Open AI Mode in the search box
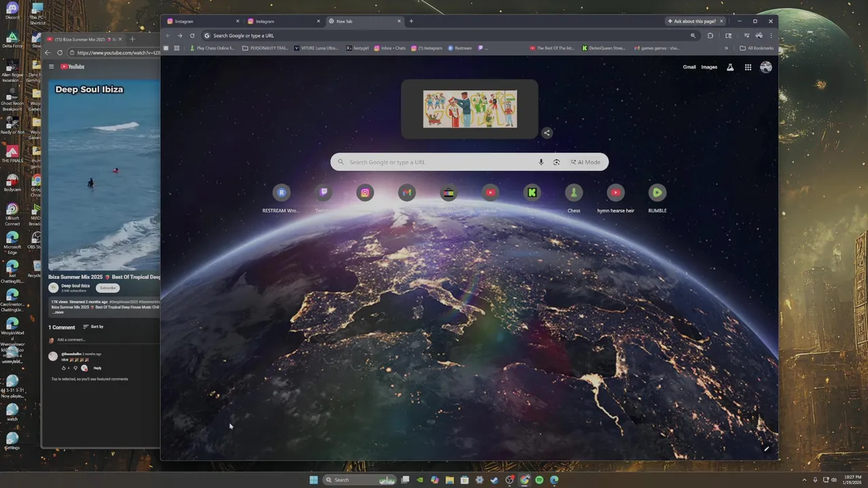Screen dimensions: 868x488 pyautogui.click(x=586, y=162)
